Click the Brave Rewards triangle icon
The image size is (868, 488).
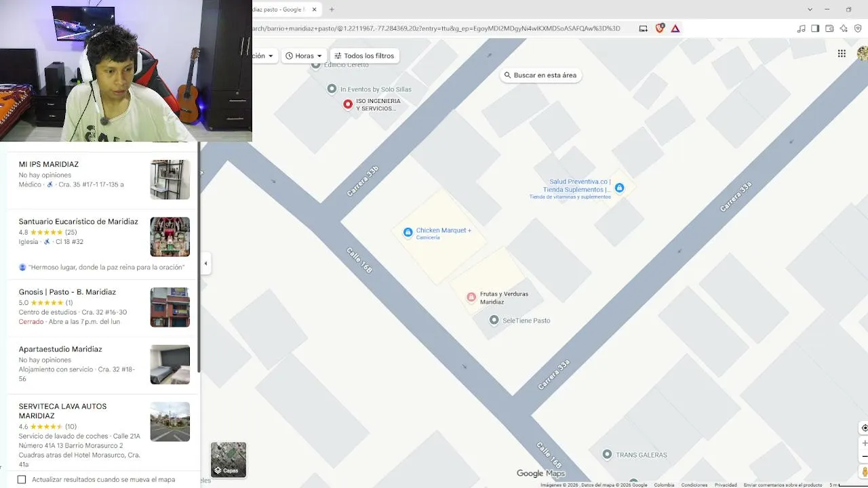pyautogui.click(x=675, y=28)
